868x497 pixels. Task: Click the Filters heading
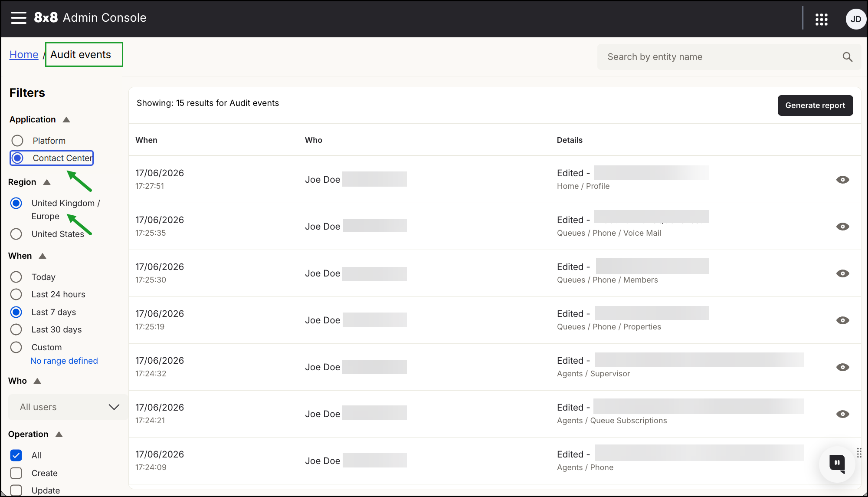click(27, 93)
